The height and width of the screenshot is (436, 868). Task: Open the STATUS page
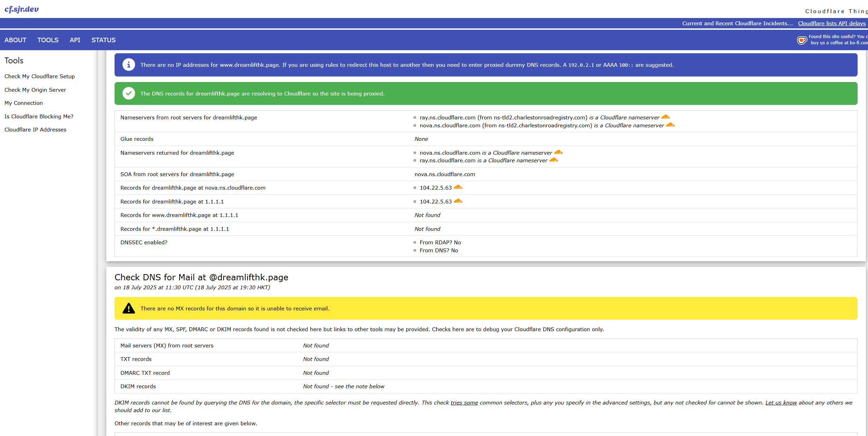103,40
